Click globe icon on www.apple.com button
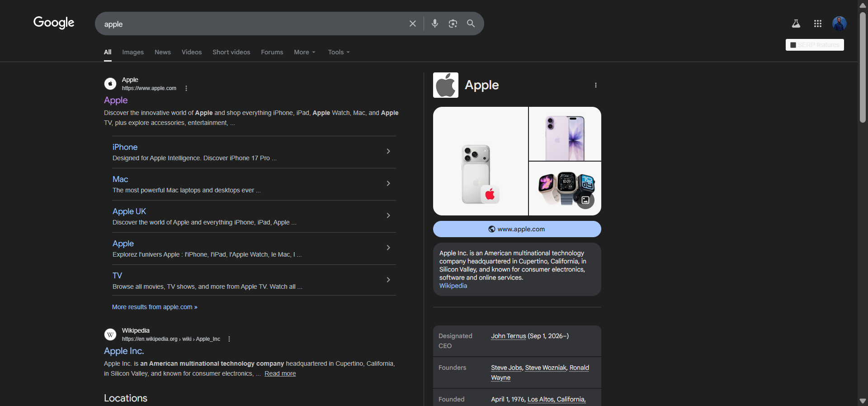 (492, 229)
